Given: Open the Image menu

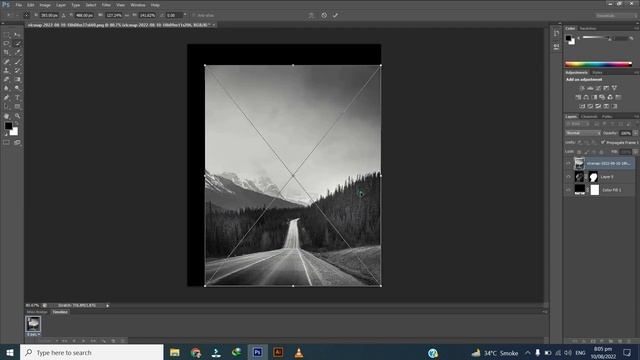Looking at the screenshot, I should pyautogui.click(x=45, y=5).
